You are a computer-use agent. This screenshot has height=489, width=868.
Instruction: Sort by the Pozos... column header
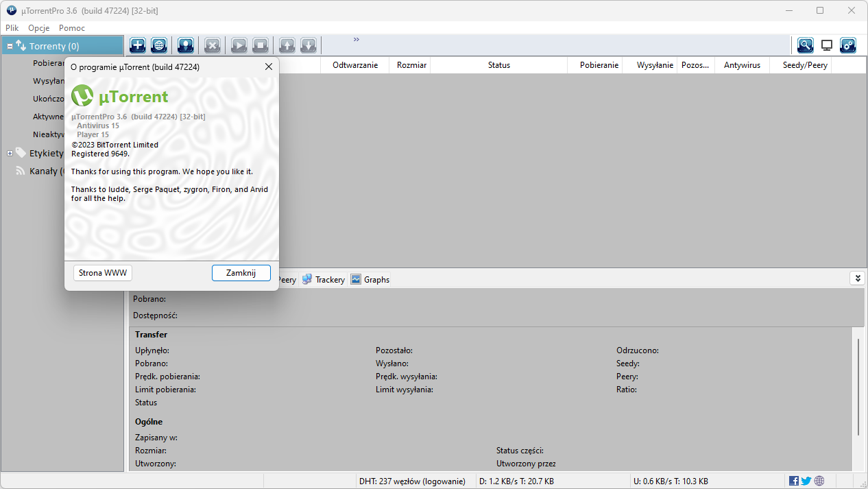[696, 65]
